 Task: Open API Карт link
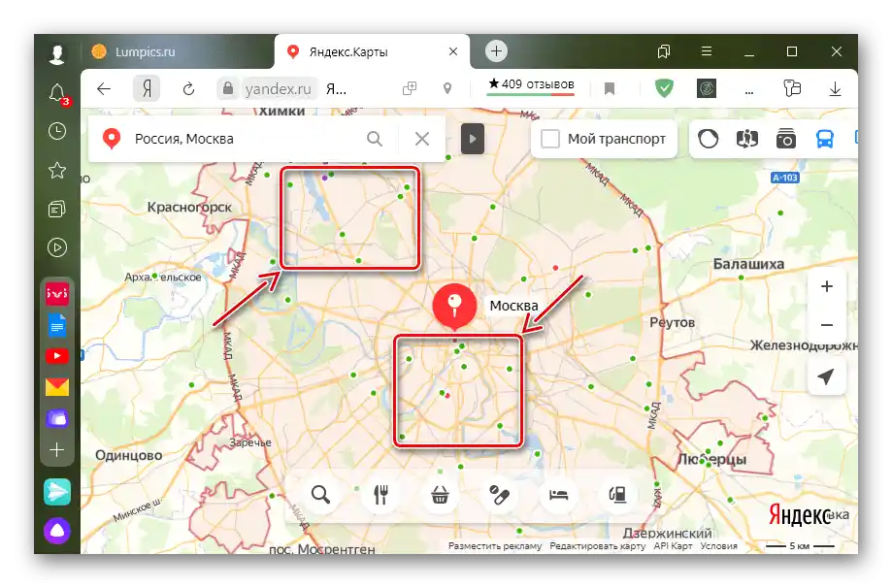pyautogui.click(x=673, y=546)
